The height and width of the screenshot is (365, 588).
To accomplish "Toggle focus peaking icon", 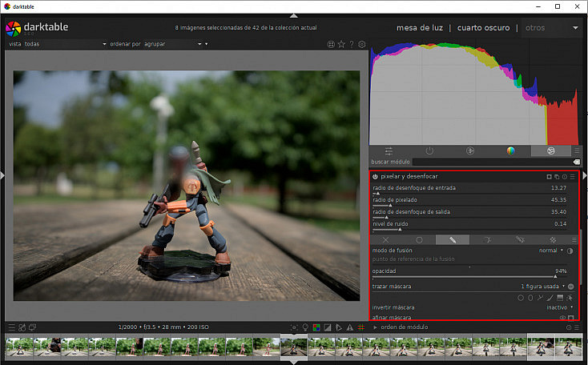I will tap(294, 327).
